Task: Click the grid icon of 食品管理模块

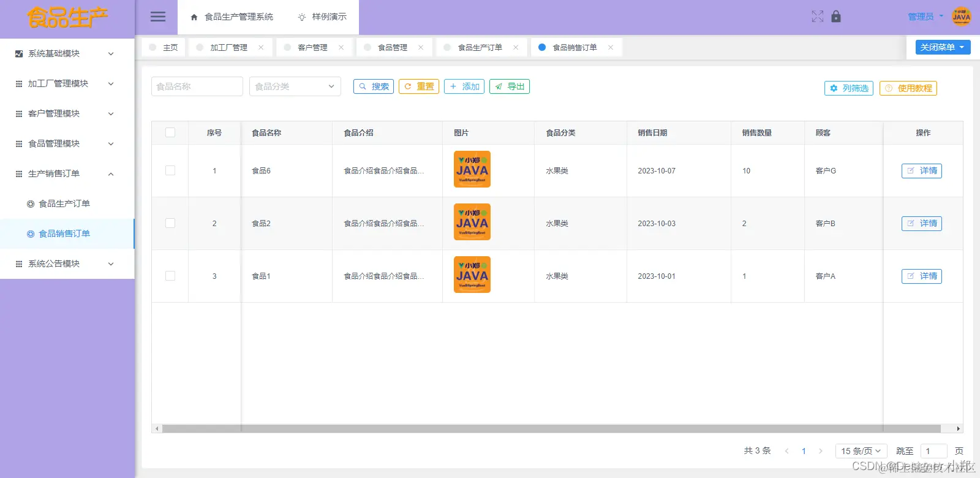Action: click(x=19, y=144)
